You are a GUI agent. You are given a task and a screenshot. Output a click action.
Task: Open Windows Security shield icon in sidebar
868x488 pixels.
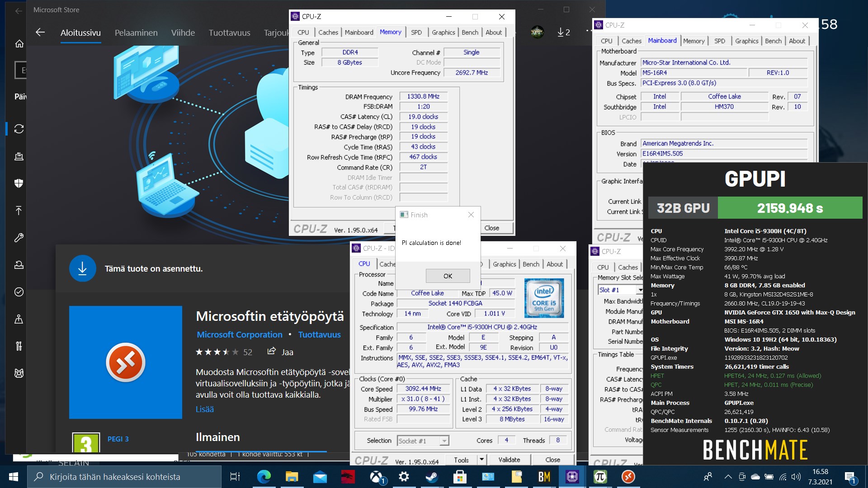point(19,183)
